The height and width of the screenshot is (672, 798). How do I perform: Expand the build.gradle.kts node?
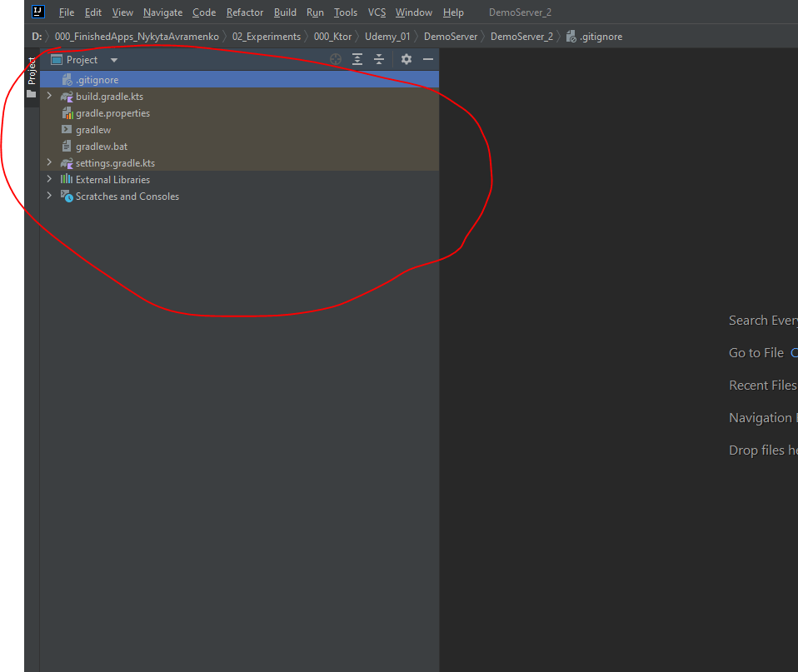click(x=49, y=96)
